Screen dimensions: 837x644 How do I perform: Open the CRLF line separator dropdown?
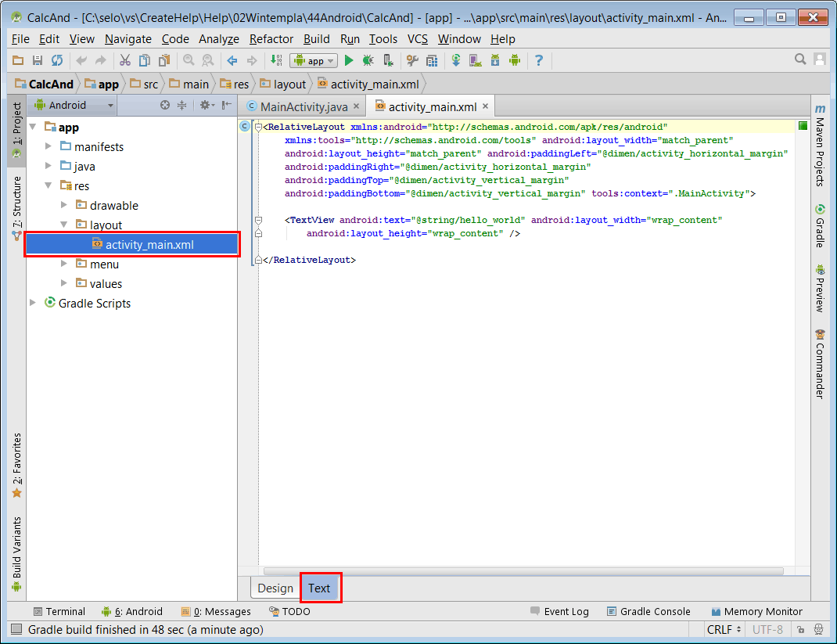click(x=724, y=630)
